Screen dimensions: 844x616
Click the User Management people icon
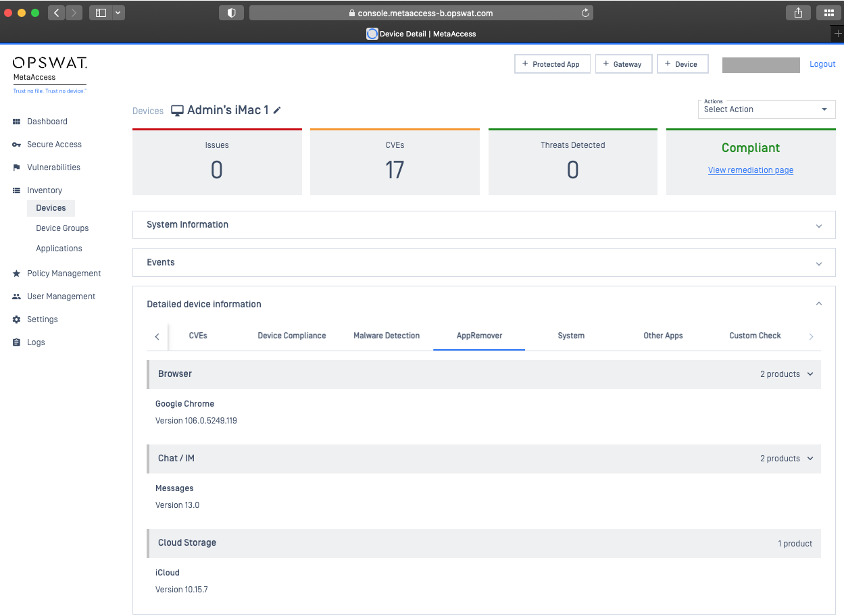(x=17, y=297)
